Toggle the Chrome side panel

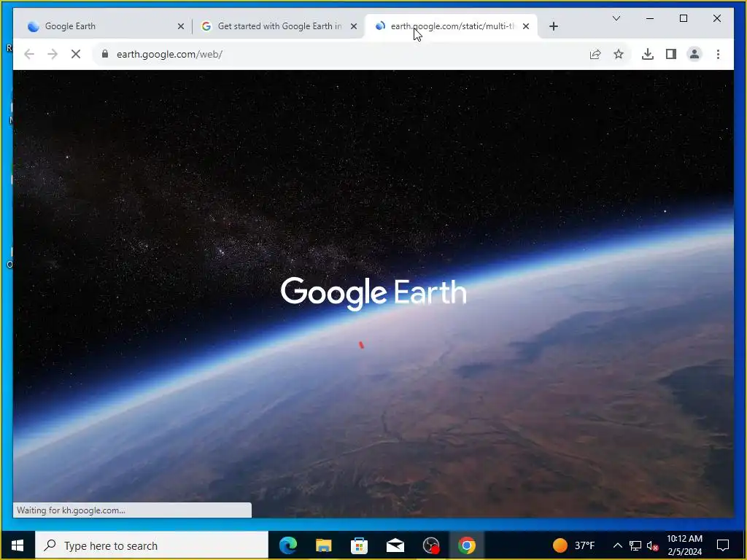[671, 54]
